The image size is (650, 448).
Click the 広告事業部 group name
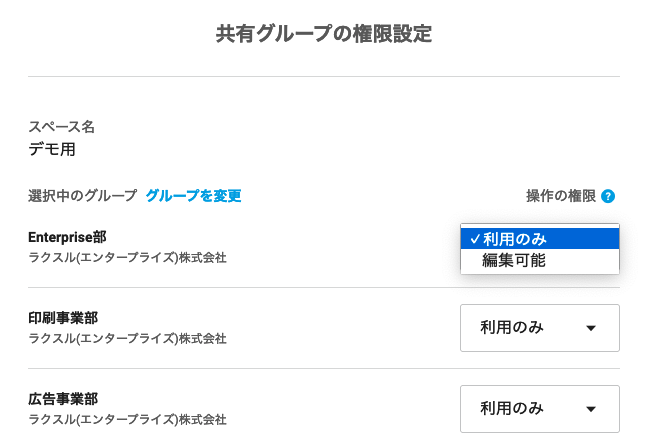coord(63,399)
